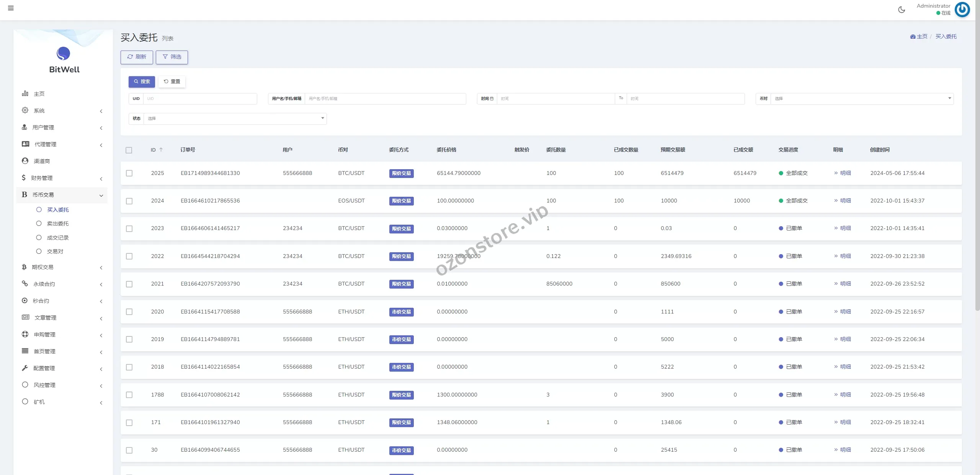Click the Administrator power avatar icon
Image resolution: width=980 pixels, height=475 pixels.
click(962, 10)
